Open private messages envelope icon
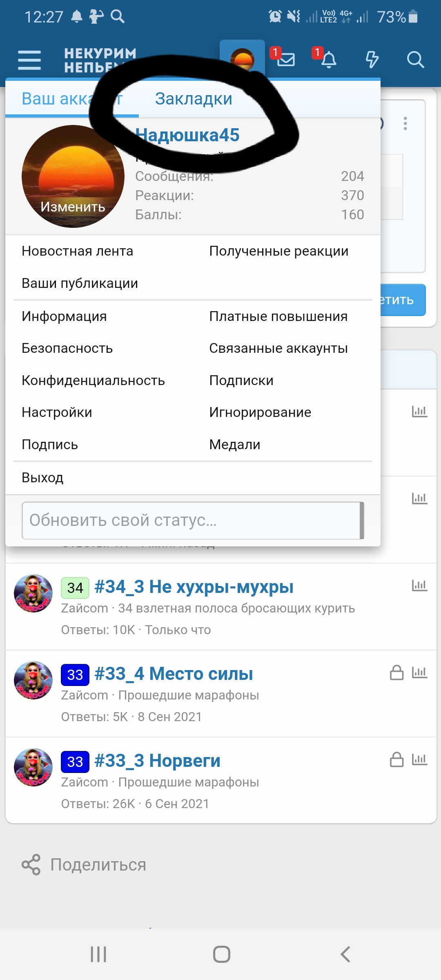 click(286, 60)
